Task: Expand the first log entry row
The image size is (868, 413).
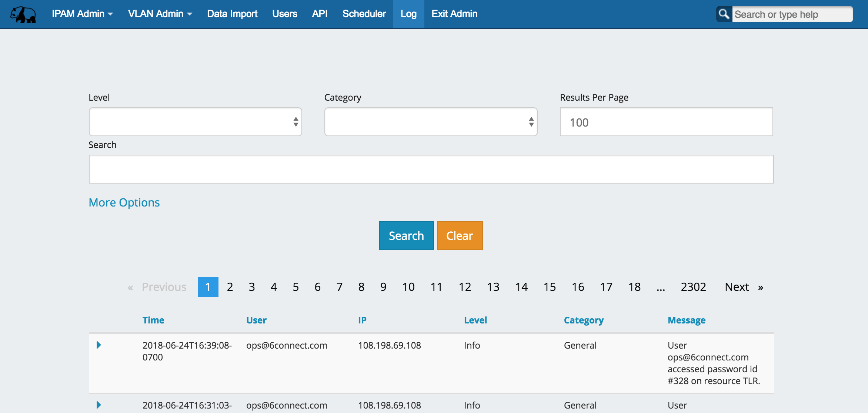Action: click(99, 345)
